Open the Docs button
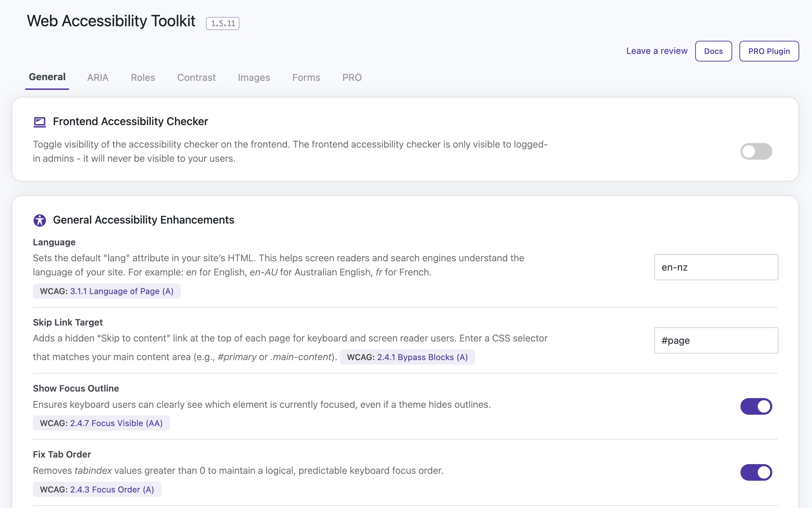 pos(713,51)
